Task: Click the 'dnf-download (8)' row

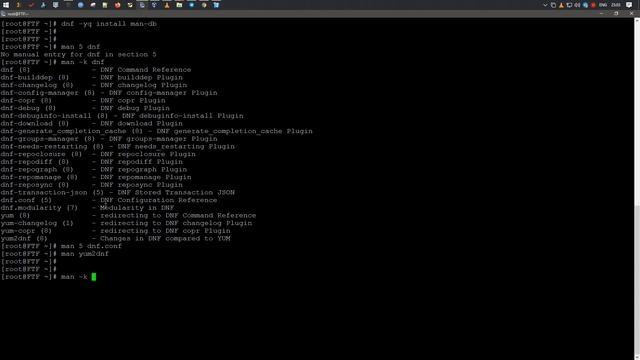Action: pyautogui.click(x=91, y=123)
